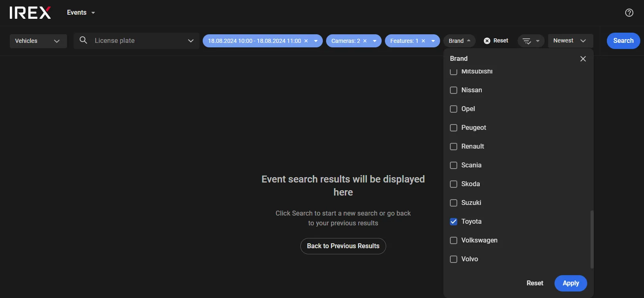The image size is (644, 298).
Task: Click the Brand panel heading
Action: click(x=459, y=59)
